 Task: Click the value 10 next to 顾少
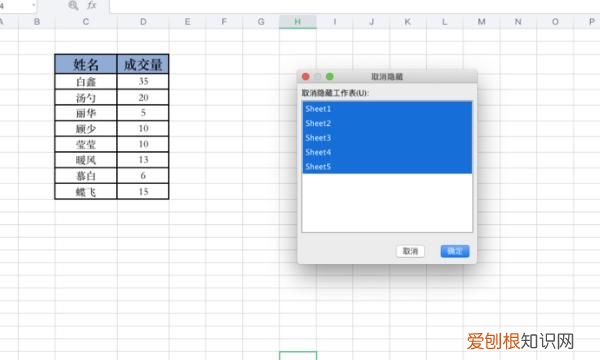tap(143, 129)
